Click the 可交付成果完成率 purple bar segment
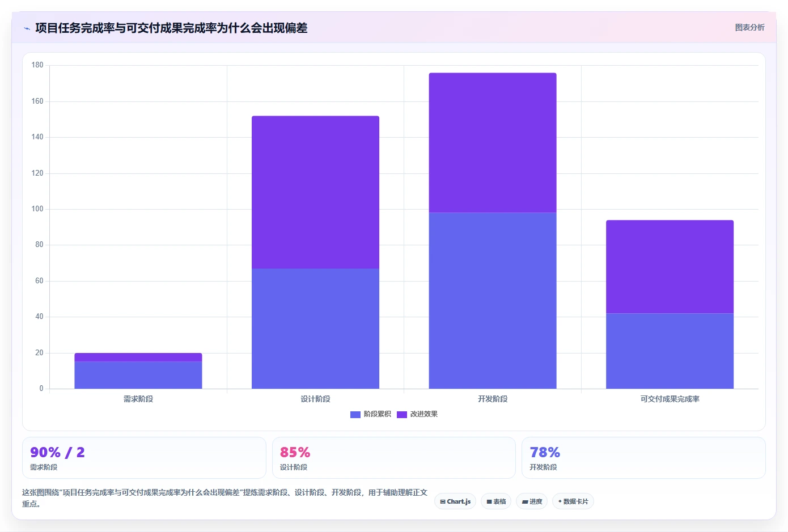The image size is (788, 532). coord(670,267)
